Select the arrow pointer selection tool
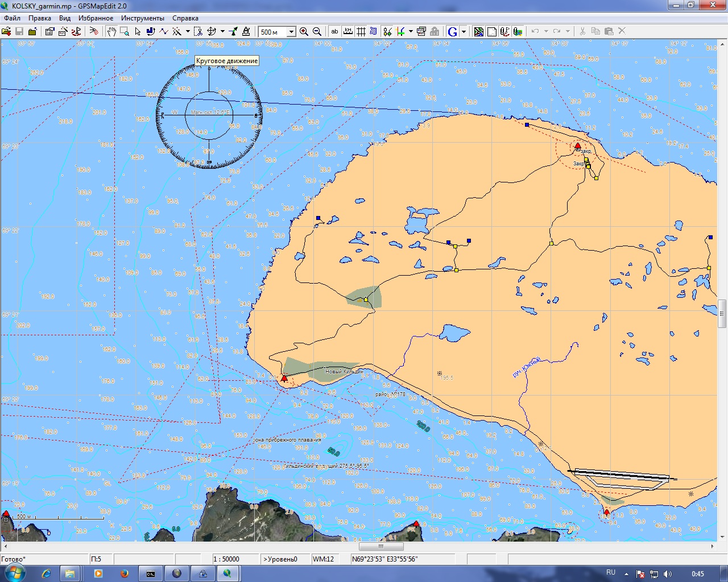 tap(138, 32)
